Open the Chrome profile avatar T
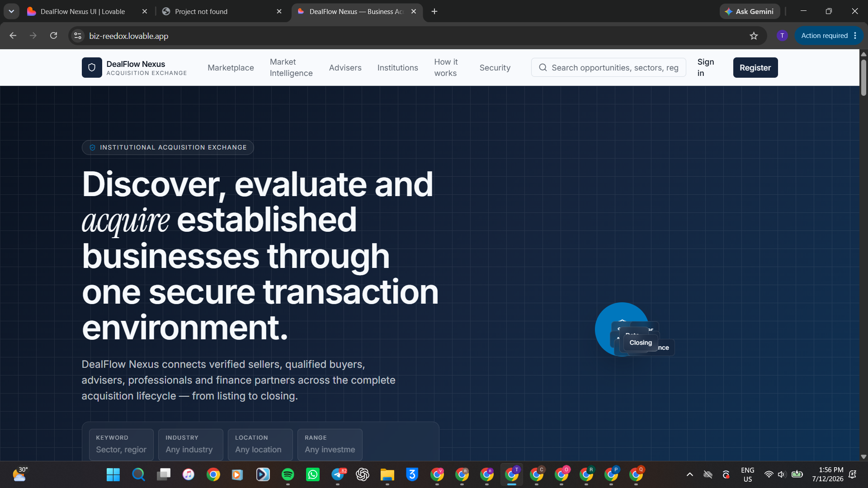868x488 pixels. 782,36
